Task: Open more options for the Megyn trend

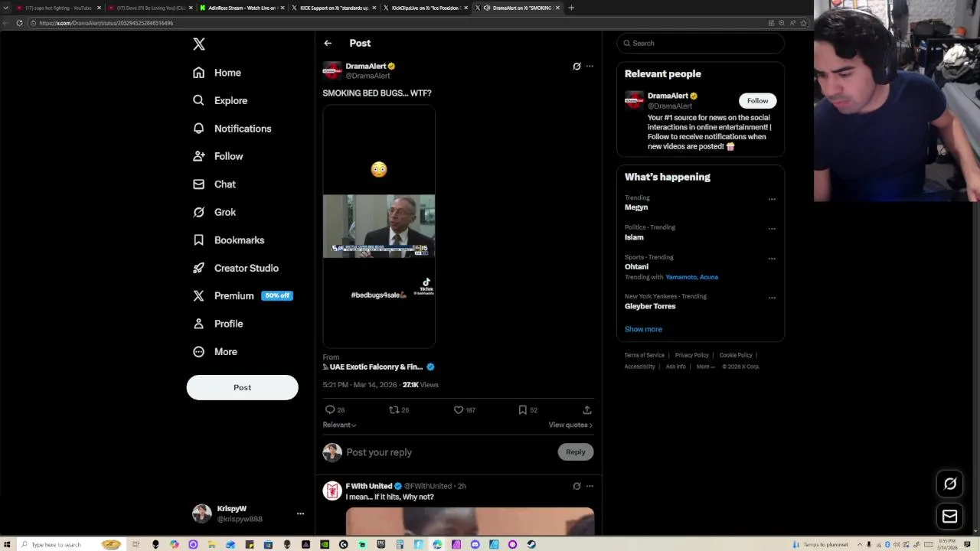Action: (x=772, y=199)
